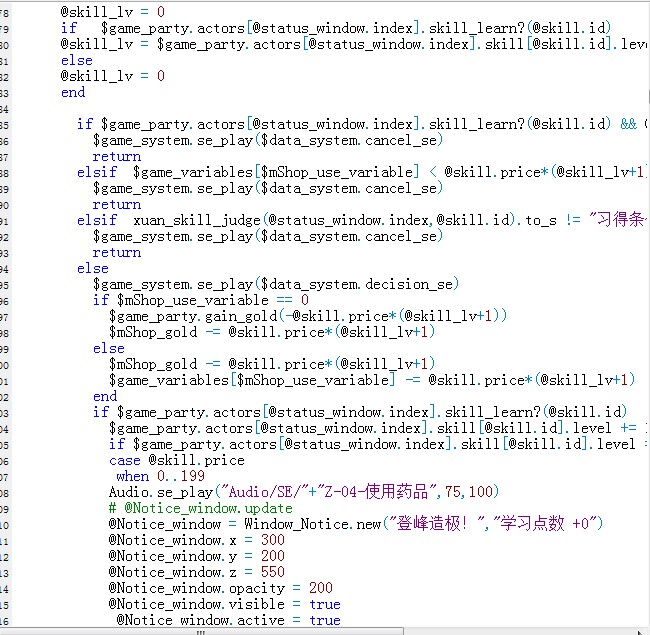Click 'true' on the Notice_window.active line
This screenshot has height=635, width=650.
coord(325,620)
